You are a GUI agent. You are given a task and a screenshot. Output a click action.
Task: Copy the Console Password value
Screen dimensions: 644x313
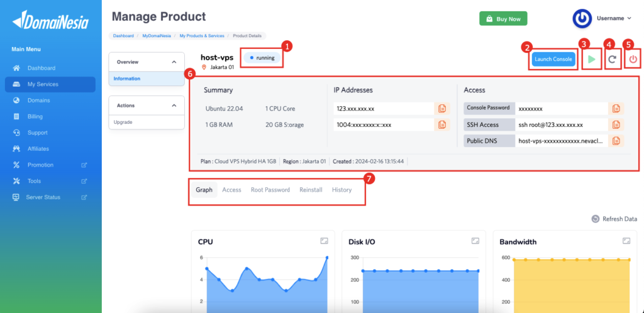[x=616, y=109]
